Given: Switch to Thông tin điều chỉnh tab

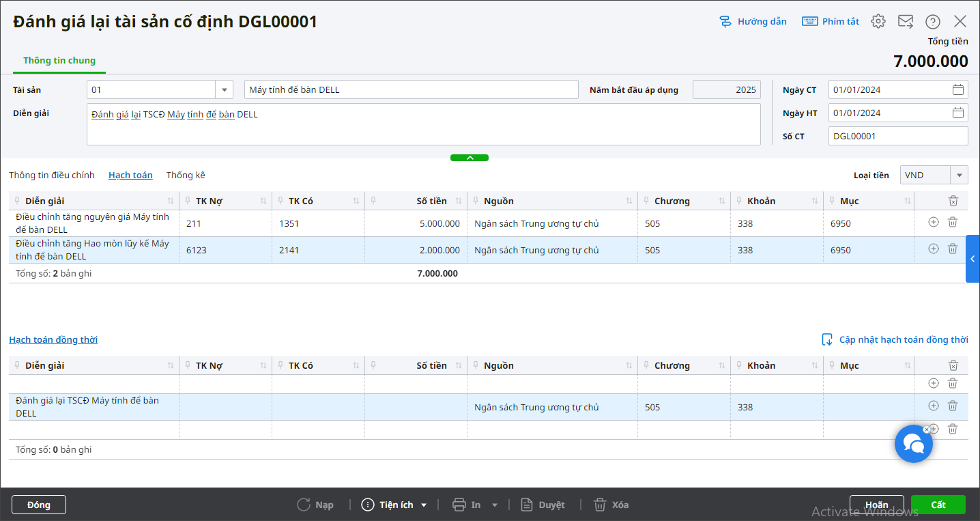Looking at the screenshot, I should [52, 175].
